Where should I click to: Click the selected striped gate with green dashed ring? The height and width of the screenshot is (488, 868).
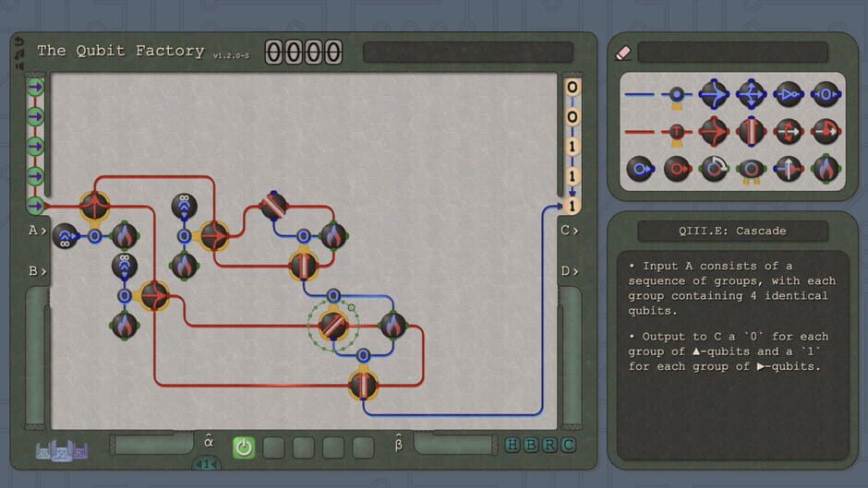[333, 326]
